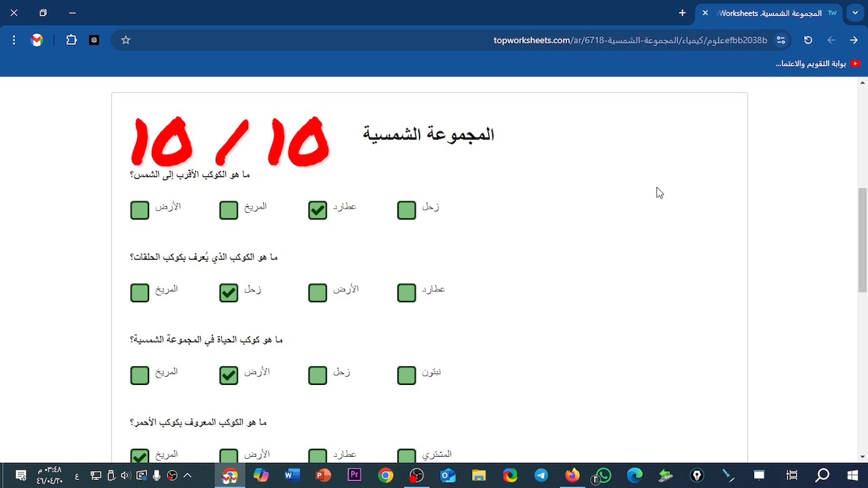Click the Gmail profile icon in the toolbar
Image resolution: width=868 pixels, height=488 pixels.
pyautogui.click(x=37, y=40)
